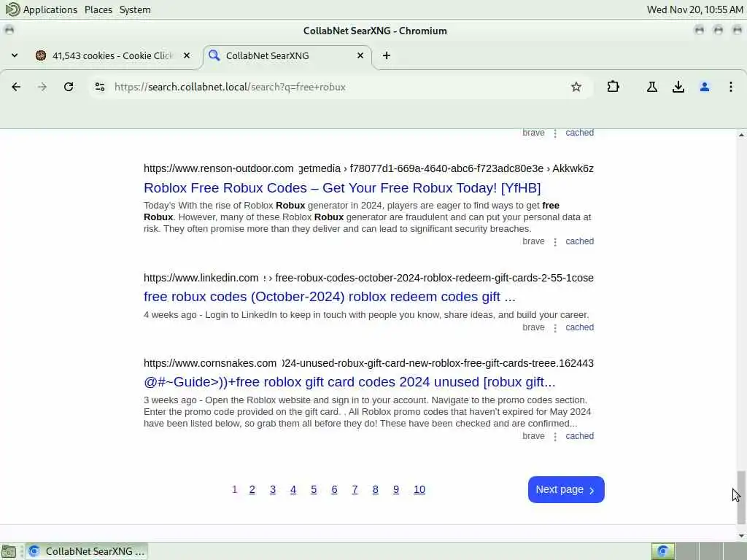Click the browser forward arrow
The width and height of the screenshot is (747, 560).
tap(42, 87)
